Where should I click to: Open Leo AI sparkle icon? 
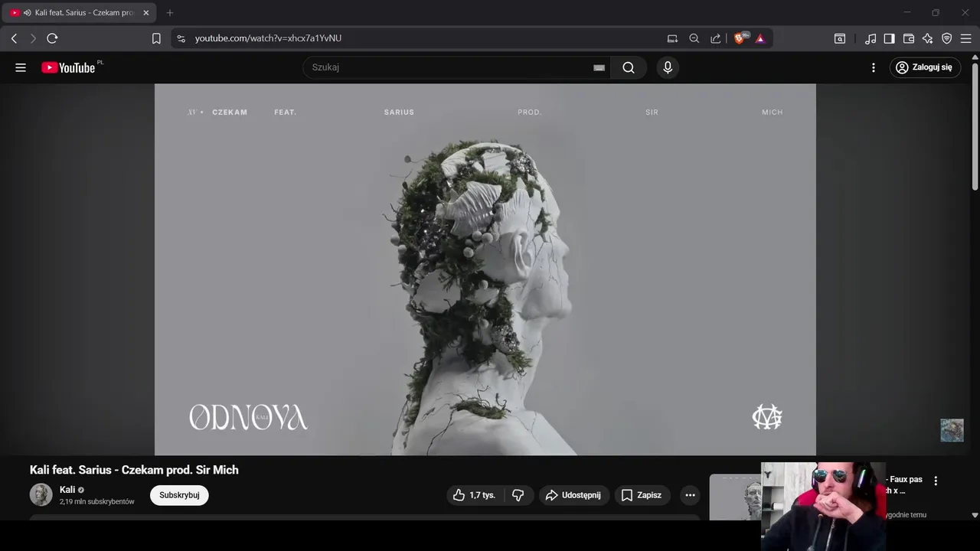[927, 38]
